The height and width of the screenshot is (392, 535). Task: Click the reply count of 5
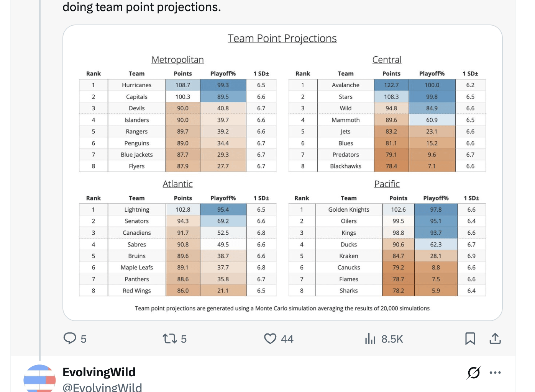click(x=83, y=338)
